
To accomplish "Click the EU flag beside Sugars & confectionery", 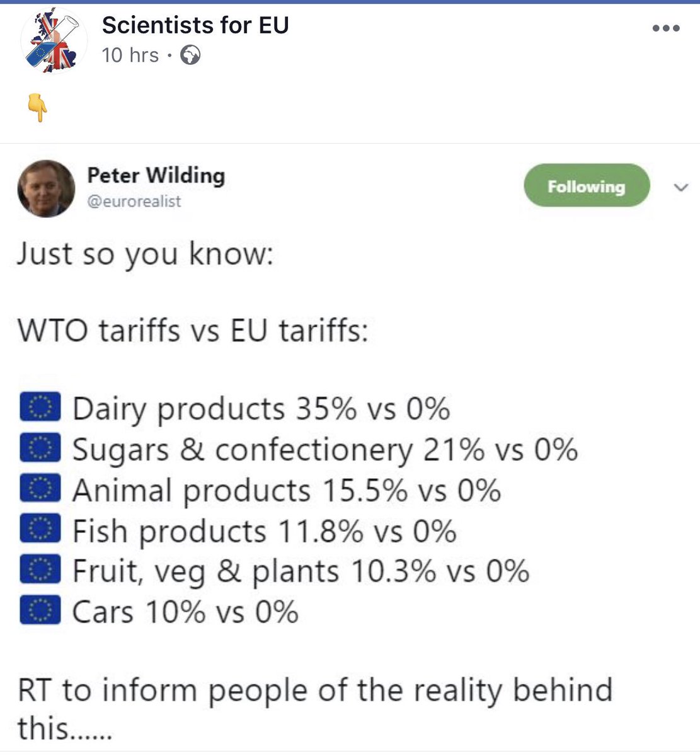I will click(40, 448).
